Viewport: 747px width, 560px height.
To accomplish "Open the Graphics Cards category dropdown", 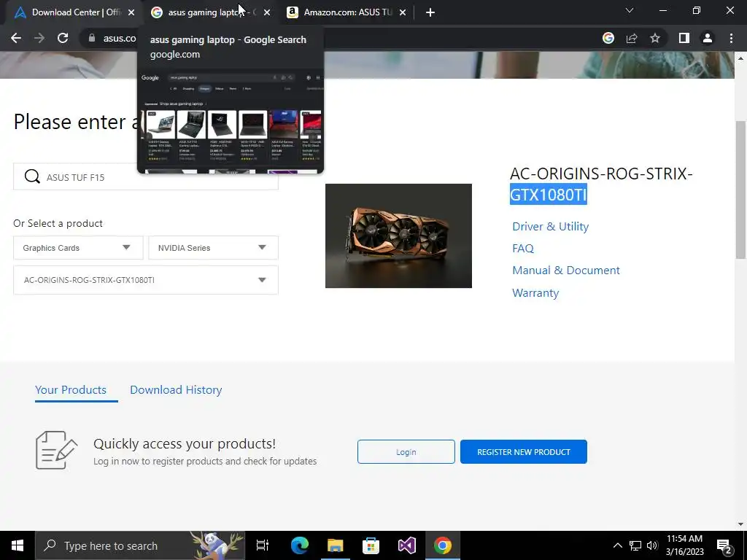I will click(x=78, y=248).
